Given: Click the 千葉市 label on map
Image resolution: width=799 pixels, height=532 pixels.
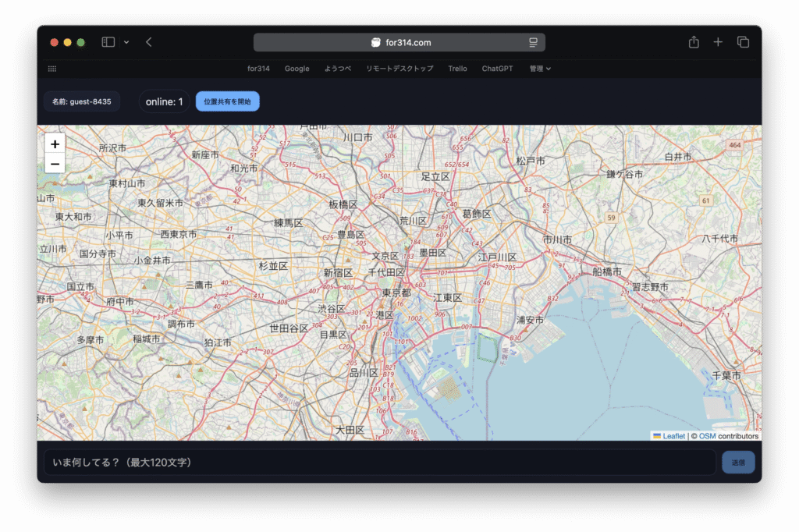Looking at the screenshot, I should (x=726, y=375).
